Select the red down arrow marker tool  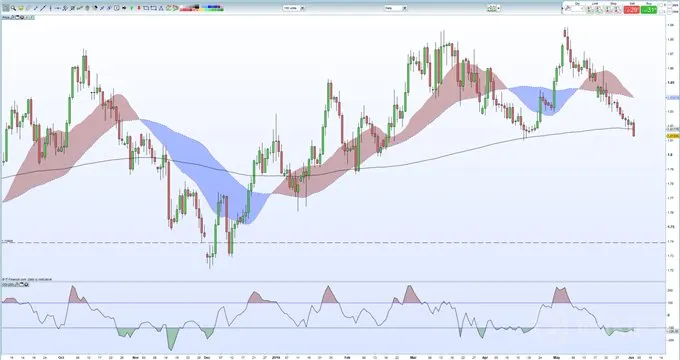coord(139,8)
